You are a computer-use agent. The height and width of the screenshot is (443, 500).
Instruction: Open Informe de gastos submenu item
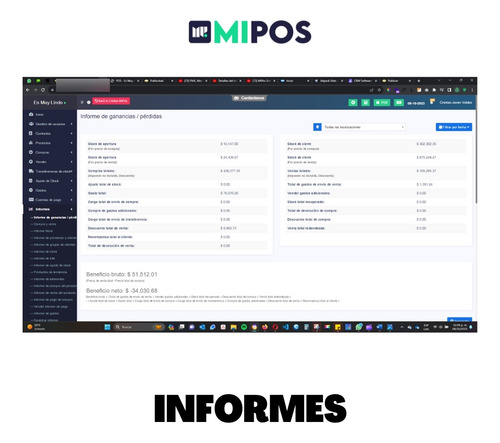(x=46, y=313)
